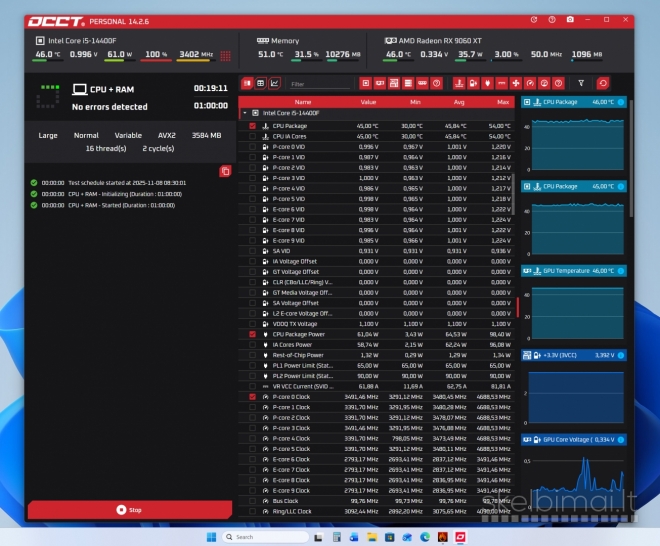Screen dimensions: 660x546
Task: Uncheck the P-core 0 Clock checkbox
Action: point(253,397)
